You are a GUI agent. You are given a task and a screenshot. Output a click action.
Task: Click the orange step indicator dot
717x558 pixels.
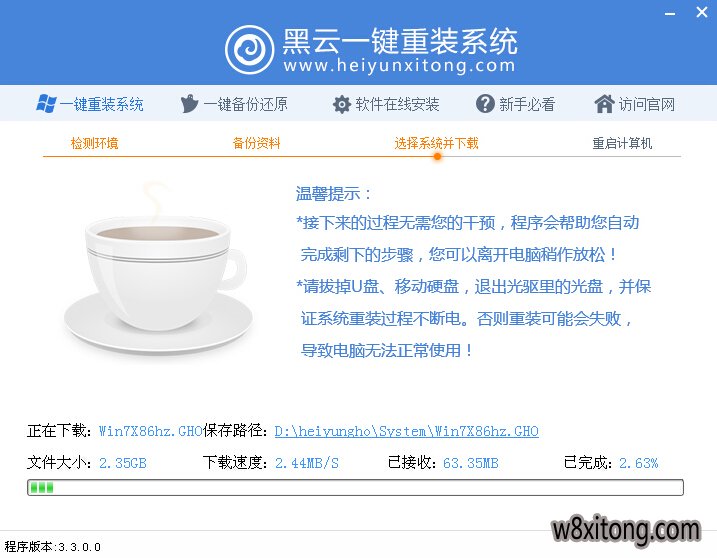[437, 156]
